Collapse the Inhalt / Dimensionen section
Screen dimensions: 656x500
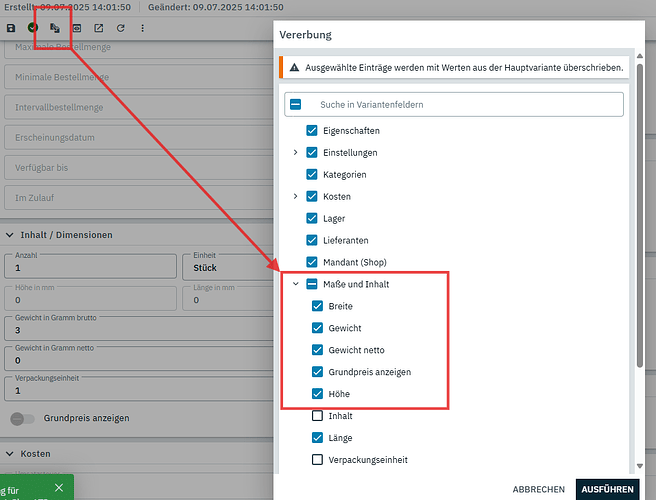click(x=10, y=235)
